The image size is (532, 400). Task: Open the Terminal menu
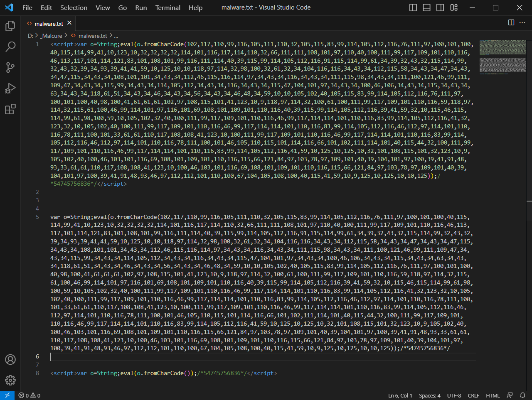167,7
